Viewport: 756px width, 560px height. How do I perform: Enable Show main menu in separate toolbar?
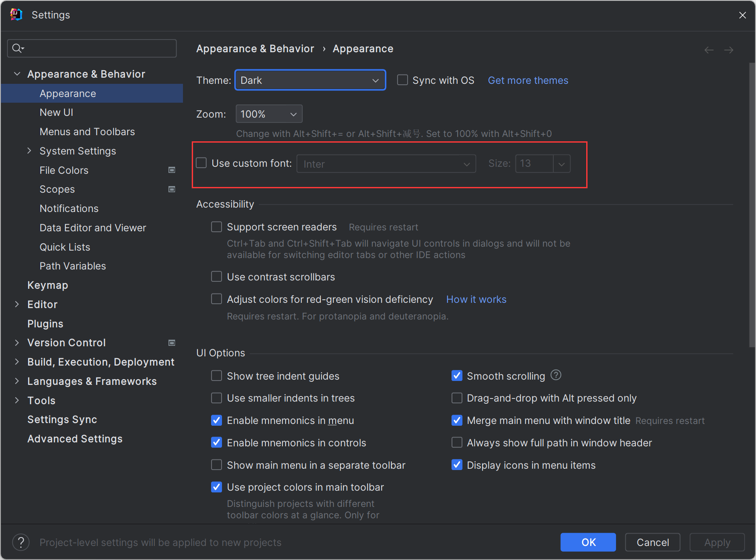tap(216, 465)
